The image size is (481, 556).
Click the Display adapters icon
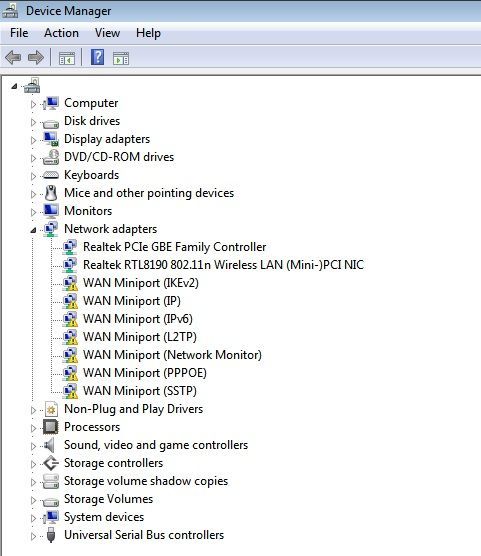(x=51, y=139)
